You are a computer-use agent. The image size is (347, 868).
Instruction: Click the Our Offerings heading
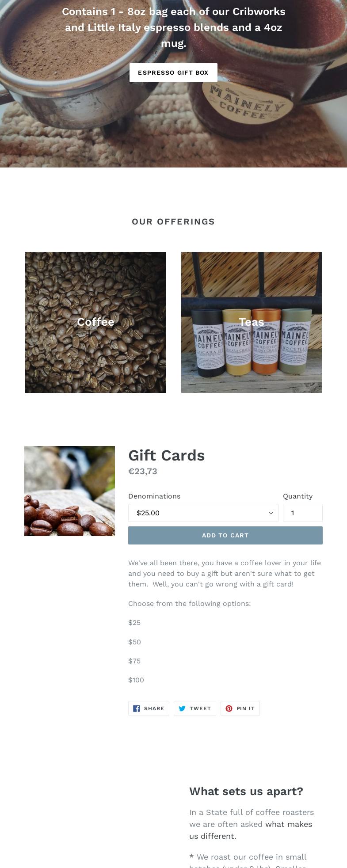tap(173, 221)
